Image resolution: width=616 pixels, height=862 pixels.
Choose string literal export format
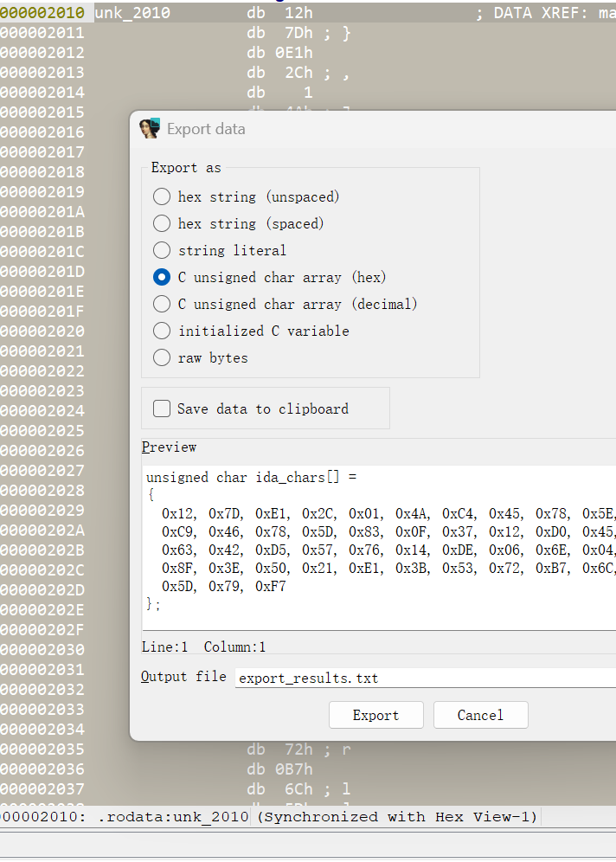click(x=162, y=250)
